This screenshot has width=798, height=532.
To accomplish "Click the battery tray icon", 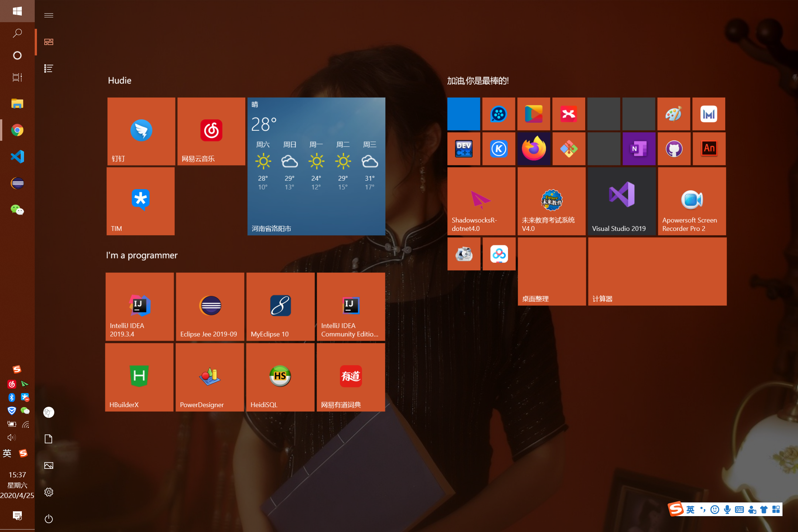I will (x=12, y=424).
